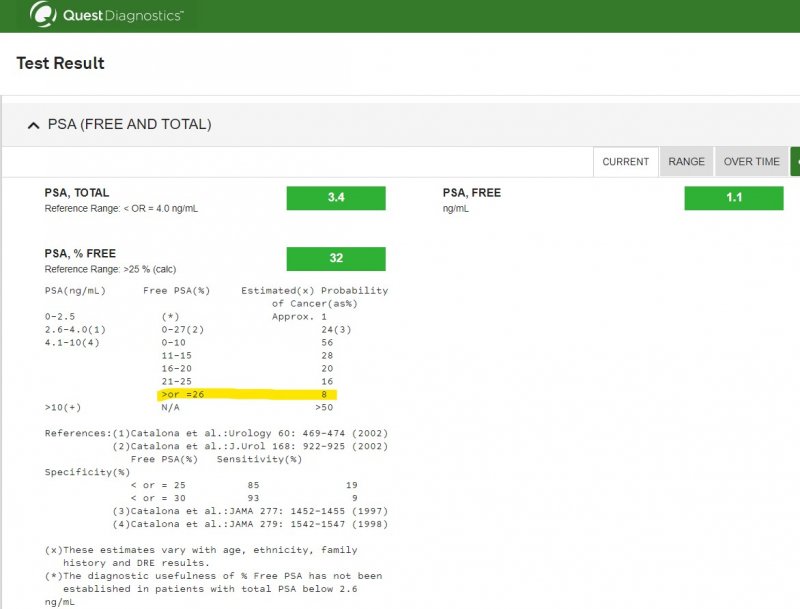Click the PSA Free value 1.1
The width and height of the screenshot is (800, 609).
click(734, 198)
